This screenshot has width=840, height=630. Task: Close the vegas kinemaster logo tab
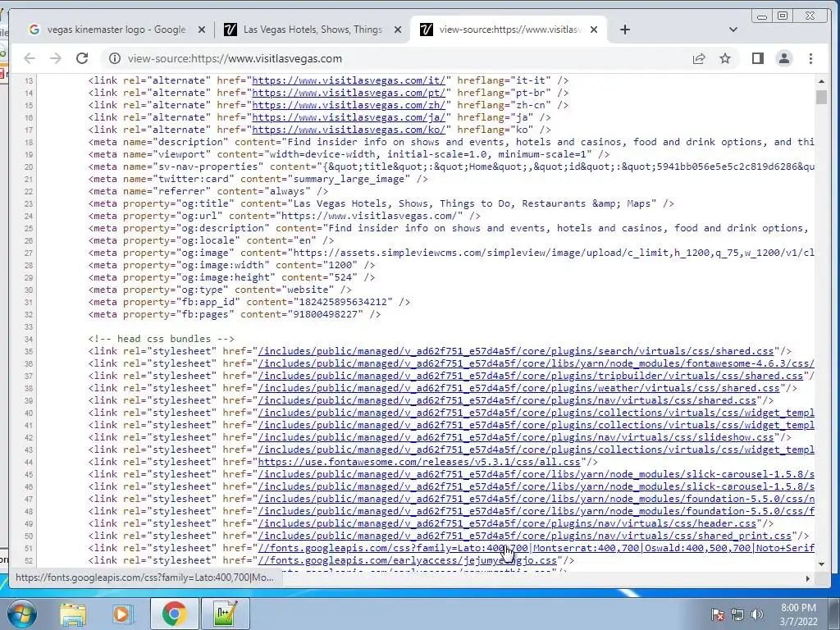[202, 30]
